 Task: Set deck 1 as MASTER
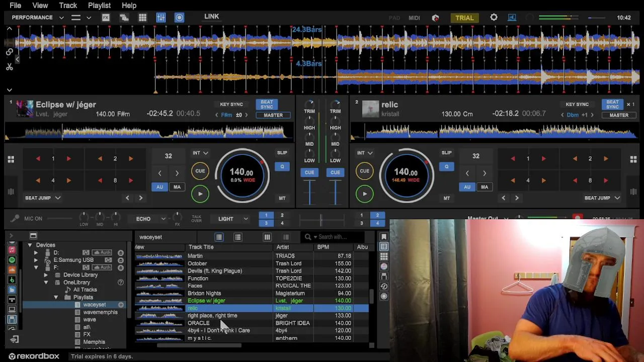[273, 115]
